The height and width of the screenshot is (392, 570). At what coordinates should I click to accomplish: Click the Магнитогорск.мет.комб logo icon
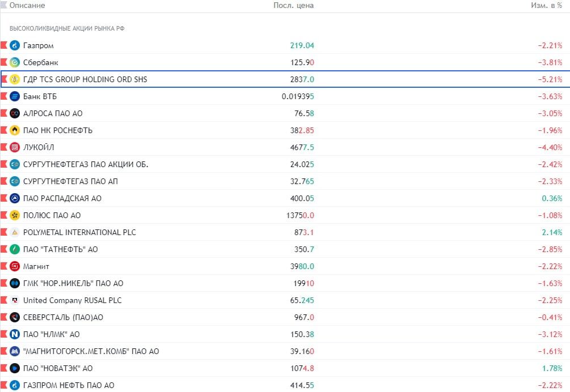coord(15,351)
